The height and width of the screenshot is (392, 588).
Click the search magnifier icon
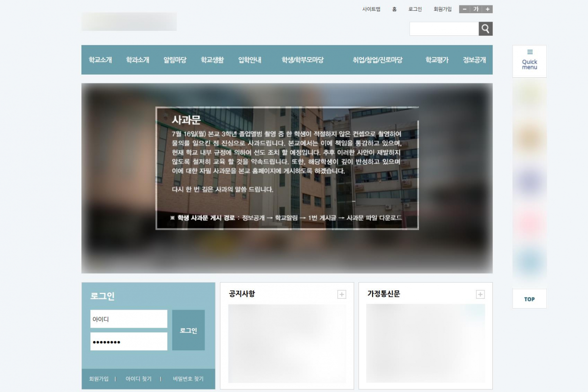[486, 28]
